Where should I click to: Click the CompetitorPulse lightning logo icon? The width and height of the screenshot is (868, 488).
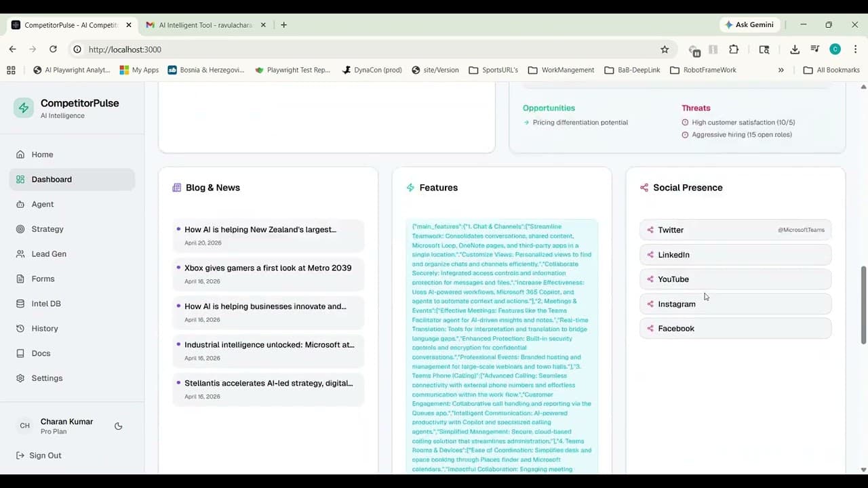(x=24, y=108)
